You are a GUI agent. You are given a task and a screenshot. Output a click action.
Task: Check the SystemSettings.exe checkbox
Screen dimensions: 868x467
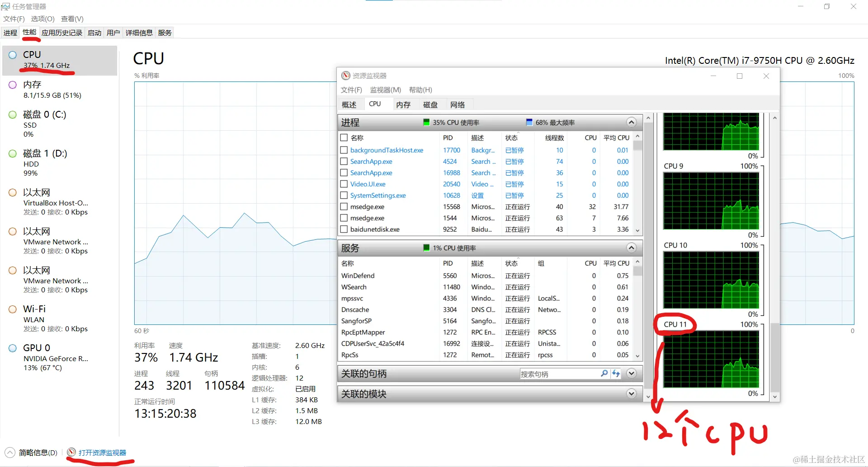click(x=344, y=195)
